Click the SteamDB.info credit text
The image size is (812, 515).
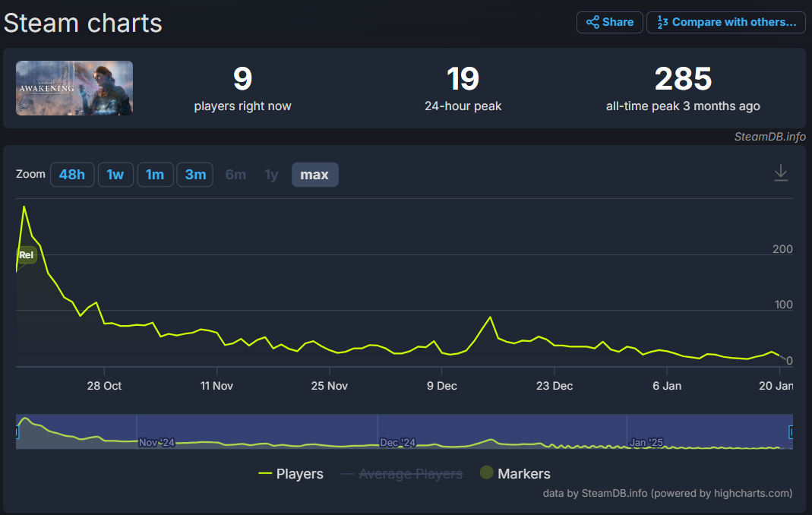(x=769, y=137)
